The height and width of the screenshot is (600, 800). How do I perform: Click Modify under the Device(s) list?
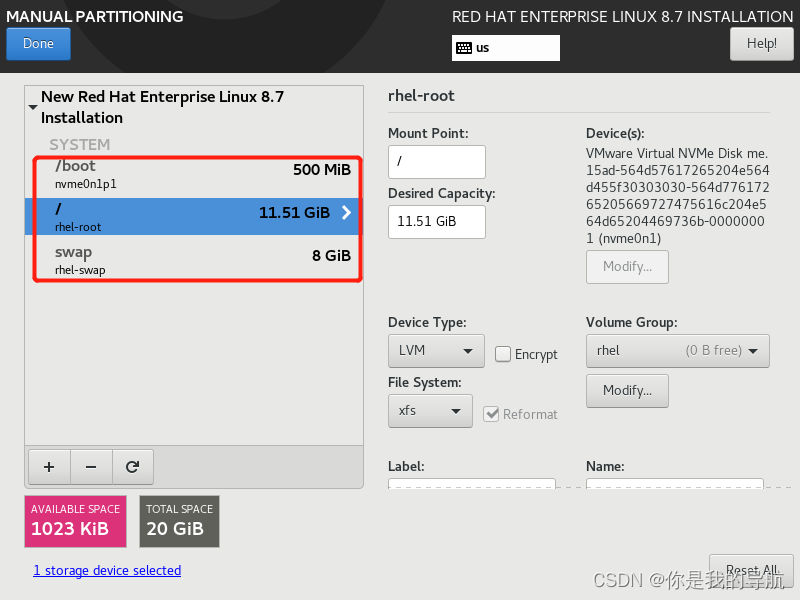point(627,267)
